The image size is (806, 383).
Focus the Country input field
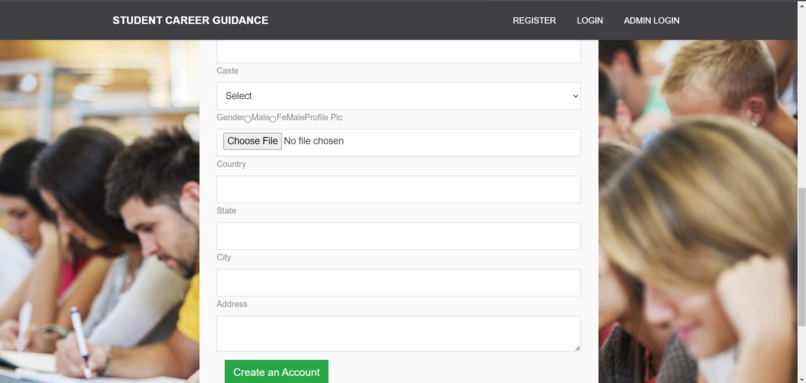coord(398,189)
